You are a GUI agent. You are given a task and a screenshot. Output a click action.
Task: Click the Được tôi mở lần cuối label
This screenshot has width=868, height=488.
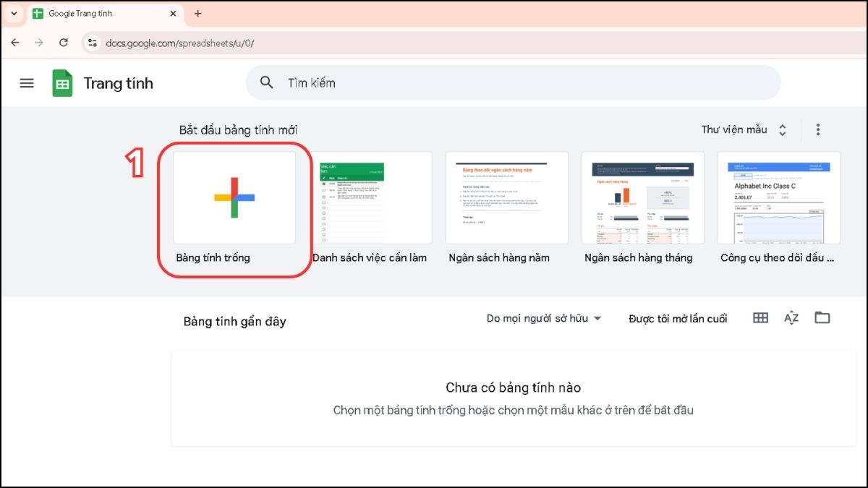click(678, 318)
